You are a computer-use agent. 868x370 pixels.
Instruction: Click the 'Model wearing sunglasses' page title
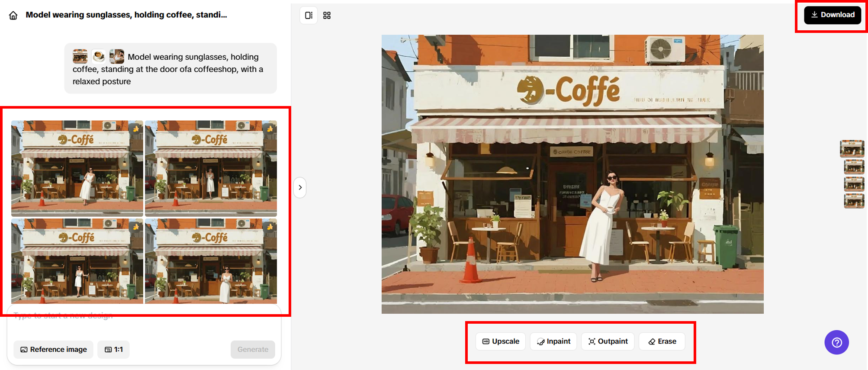click(126, 15)
